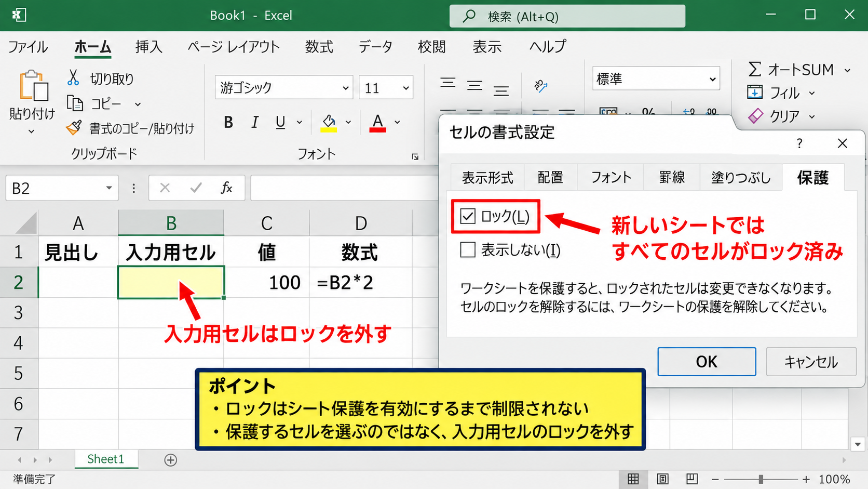Click the Format Painter brush icon
Viewport: 868px width, 489px height.
coord(74,128)
